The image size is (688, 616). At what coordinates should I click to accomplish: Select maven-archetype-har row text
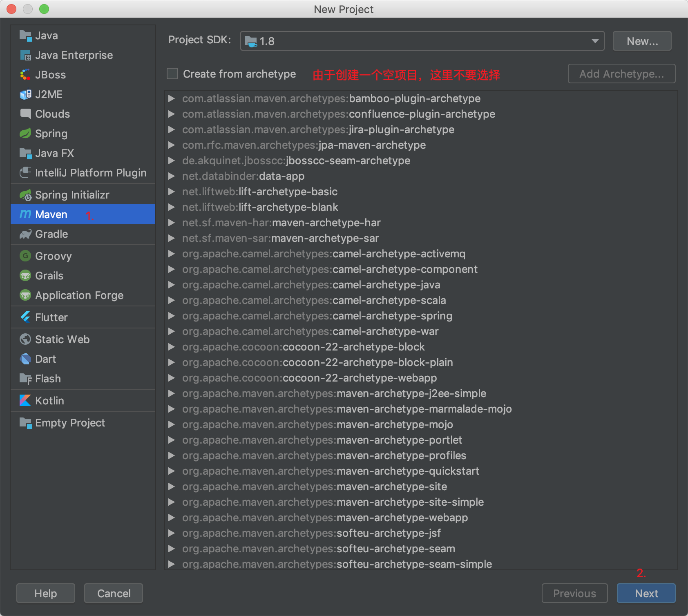(x=281, y=223)
